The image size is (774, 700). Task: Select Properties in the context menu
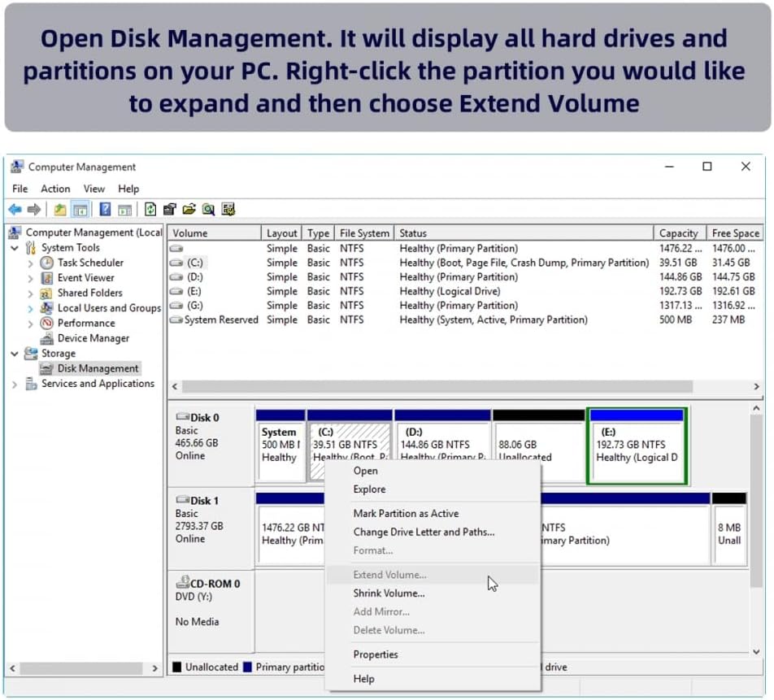376,654
